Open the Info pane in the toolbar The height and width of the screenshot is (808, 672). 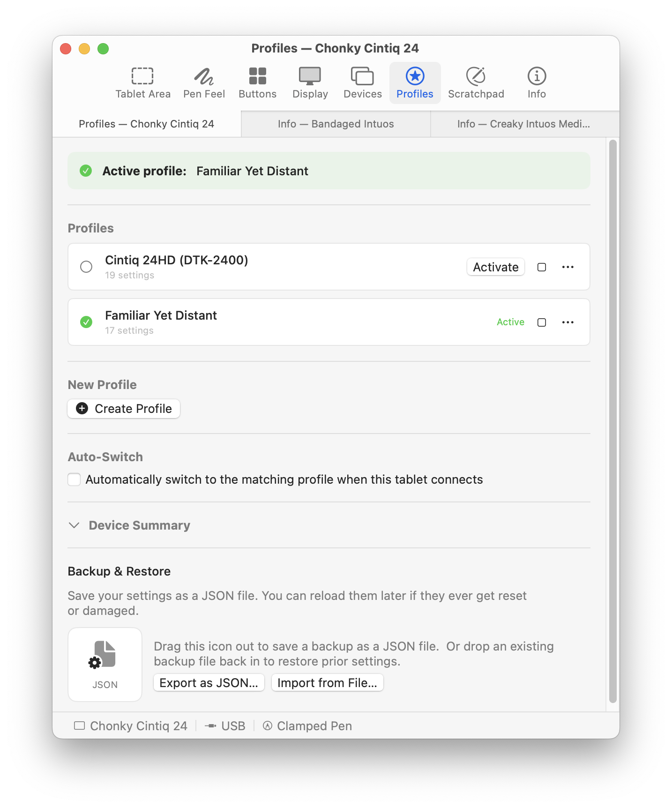click(537, 83)
